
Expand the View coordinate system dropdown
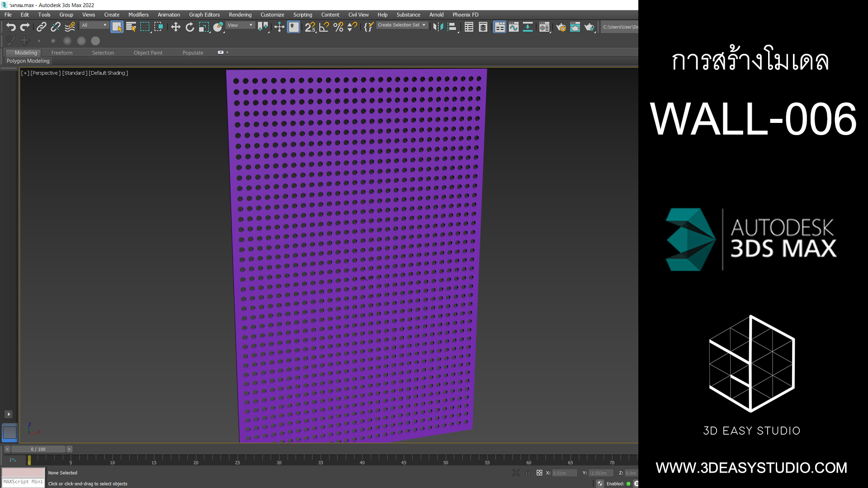(x=240, y=25)
